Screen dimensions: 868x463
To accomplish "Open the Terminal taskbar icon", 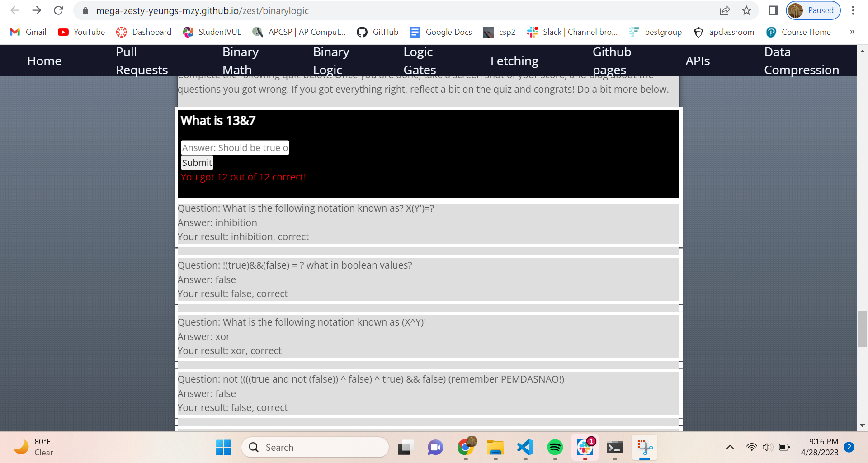I will (x=615, y=447).
